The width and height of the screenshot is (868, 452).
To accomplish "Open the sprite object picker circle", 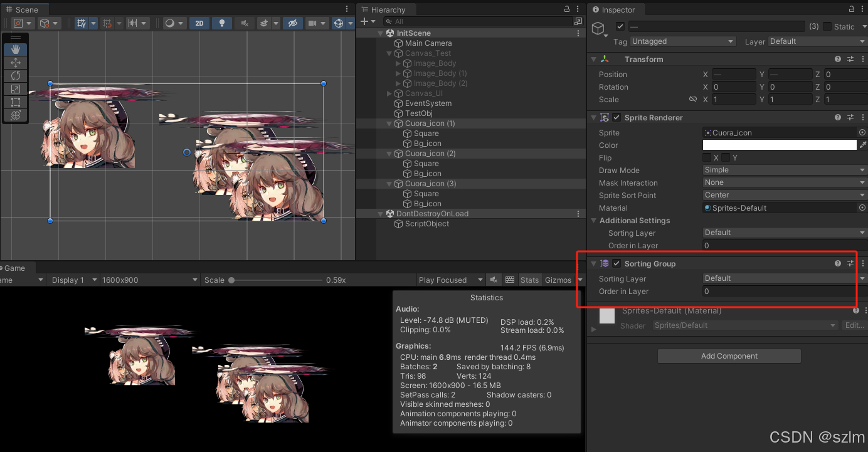I will point(862,132).
